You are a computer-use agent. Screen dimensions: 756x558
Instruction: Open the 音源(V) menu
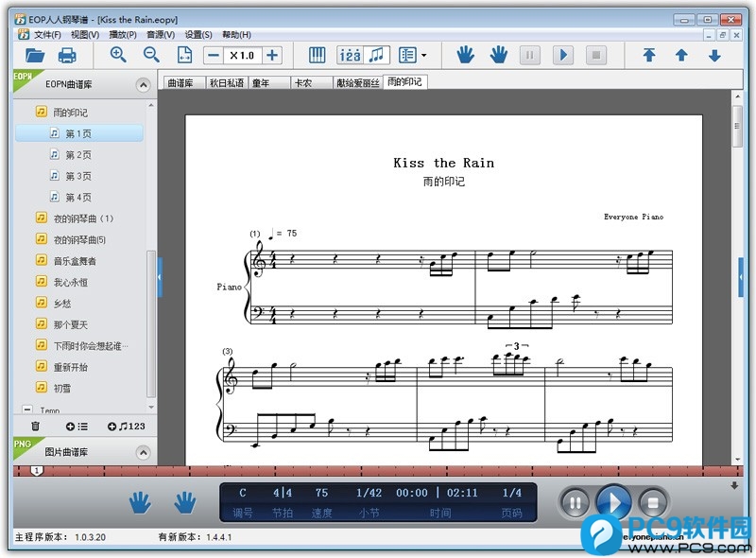pyautogui.click(x=161, y=35)
